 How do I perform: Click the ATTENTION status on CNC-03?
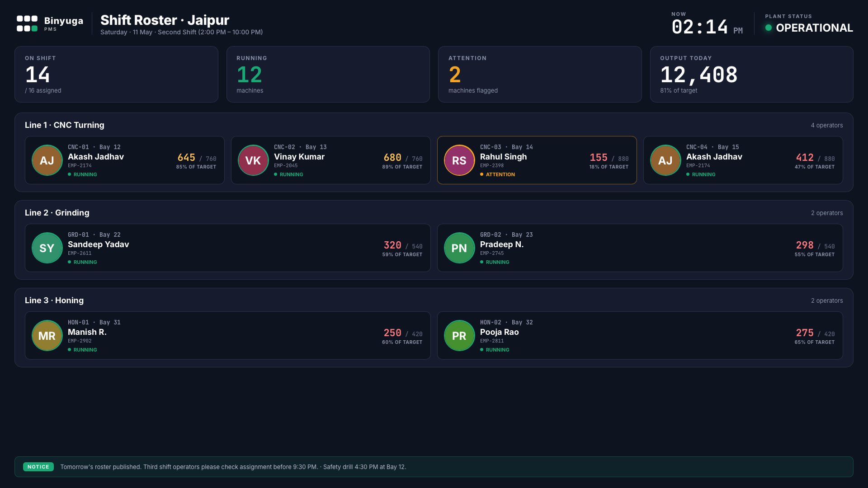[x=498, y=174]
